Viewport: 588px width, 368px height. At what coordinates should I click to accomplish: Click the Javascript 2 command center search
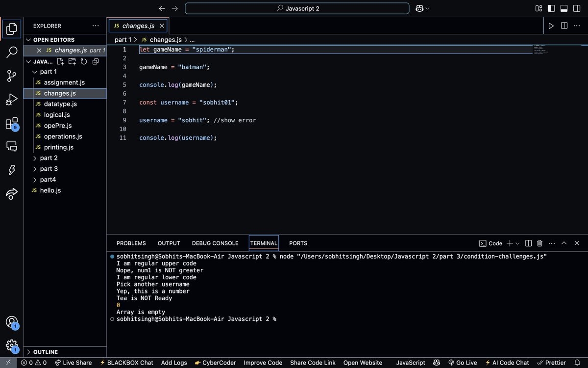click(x=297, y=8)
